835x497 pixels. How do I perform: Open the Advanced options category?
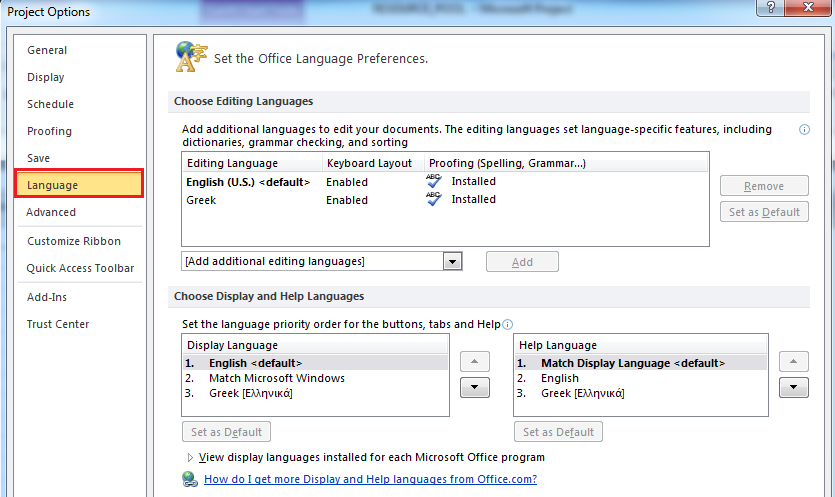point(51,213)
